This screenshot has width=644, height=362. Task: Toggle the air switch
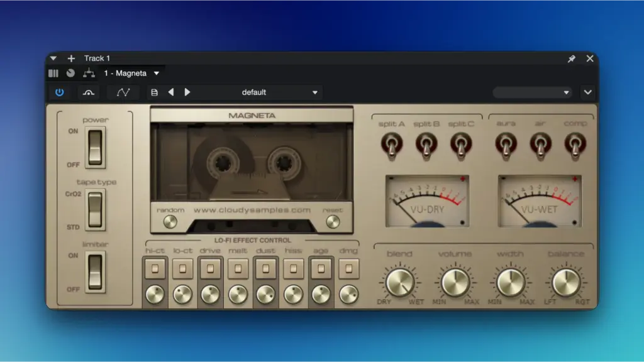(x=540, y=145)
